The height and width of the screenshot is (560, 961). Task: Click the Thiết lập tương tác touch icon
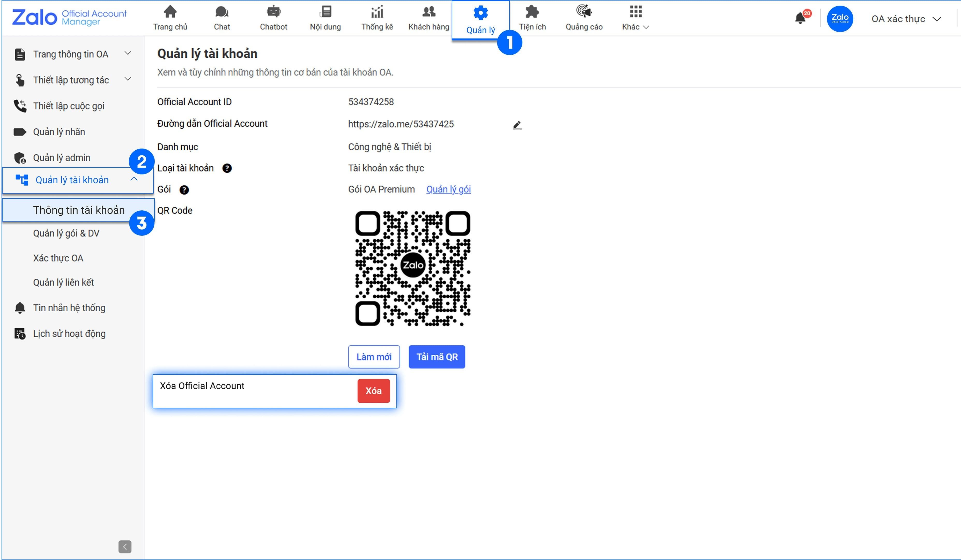pos(20,80)
